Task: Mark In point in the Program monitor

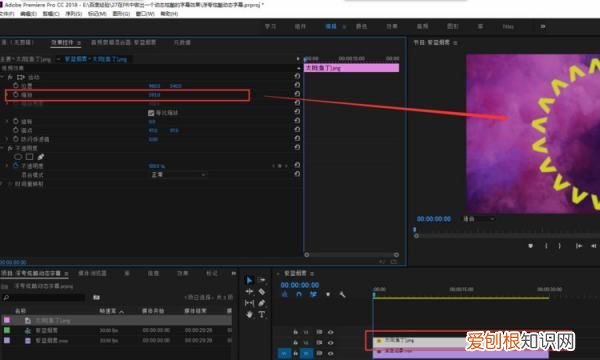Action: click(x=546, y=246)
